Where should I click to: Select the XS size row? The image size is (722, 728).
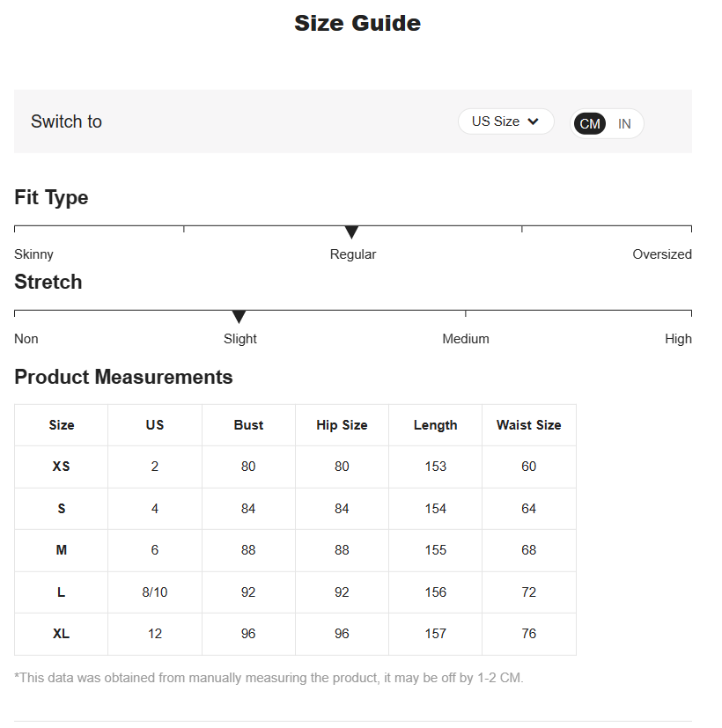point(61,467)
